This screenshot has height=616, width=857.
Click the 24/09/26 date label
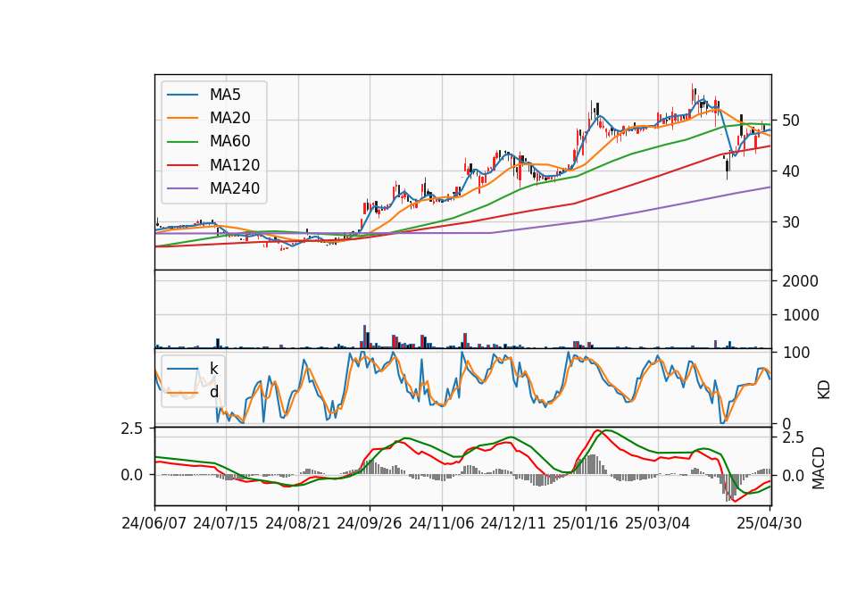[x=370, y=523]
